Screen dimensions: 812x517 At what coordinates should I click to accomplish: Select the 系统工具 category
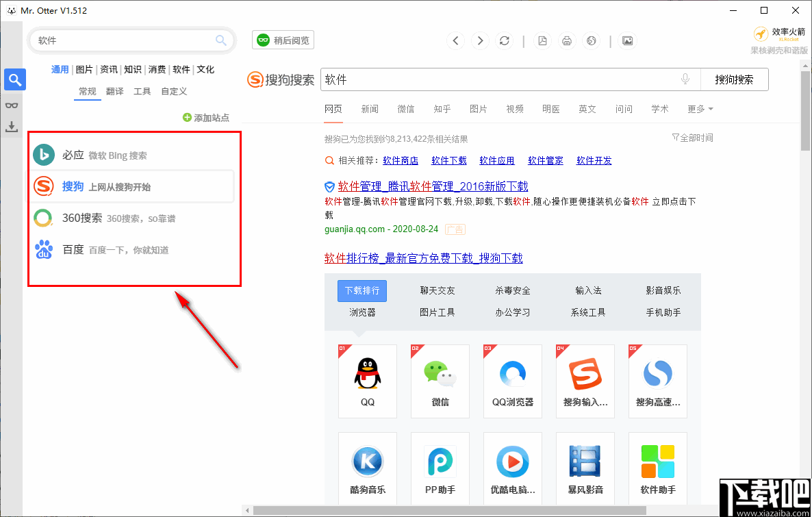tap(588, 312)
